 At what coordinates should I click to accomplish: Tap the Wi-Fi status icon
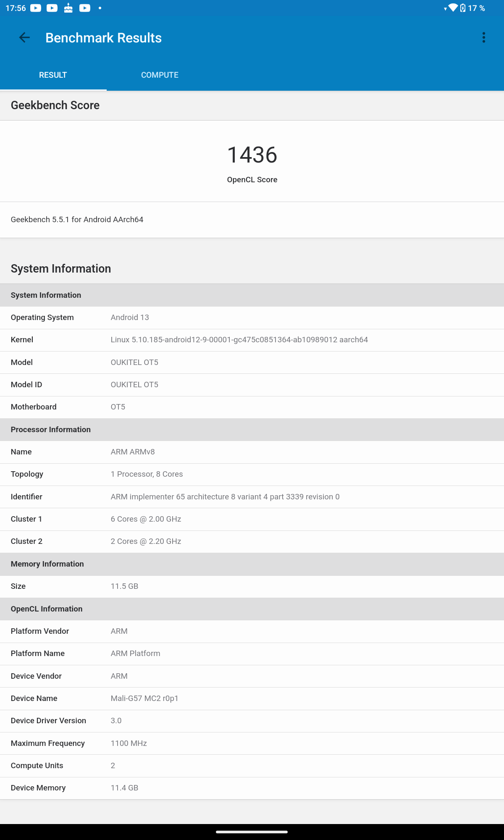(x=453, y=8)
